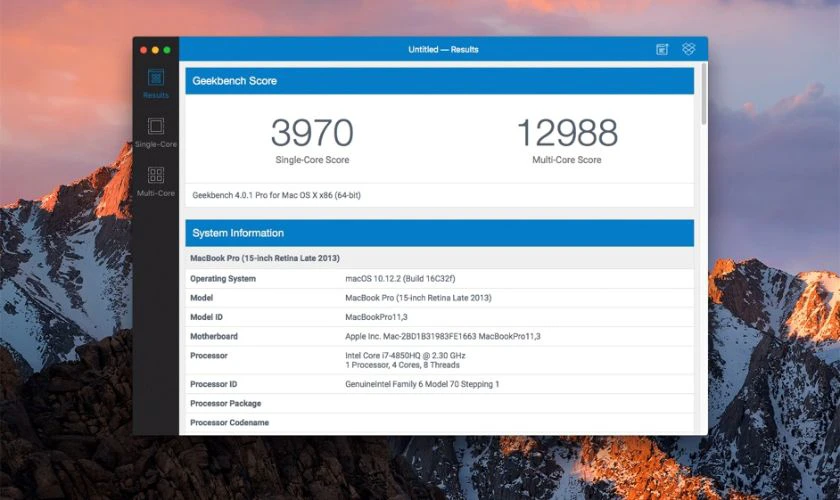Image resolution: width=840 pixels, height=500 pixels.
Task: Click the yellow minimize window button
Action: pos(155,50)
